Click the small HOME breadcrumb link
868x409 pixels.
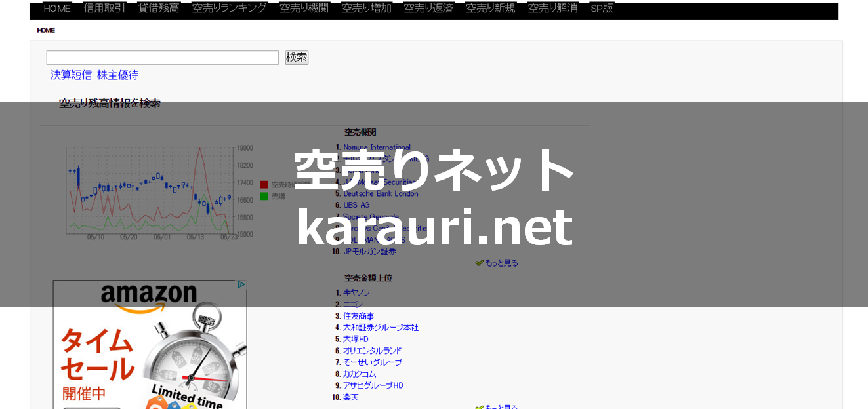tap(46, 30)
